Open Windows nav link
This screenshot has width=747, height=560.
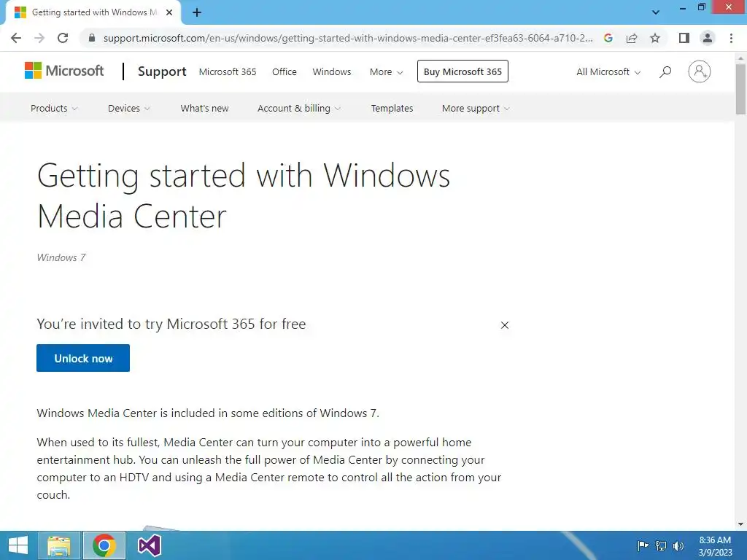pos(332,72)
